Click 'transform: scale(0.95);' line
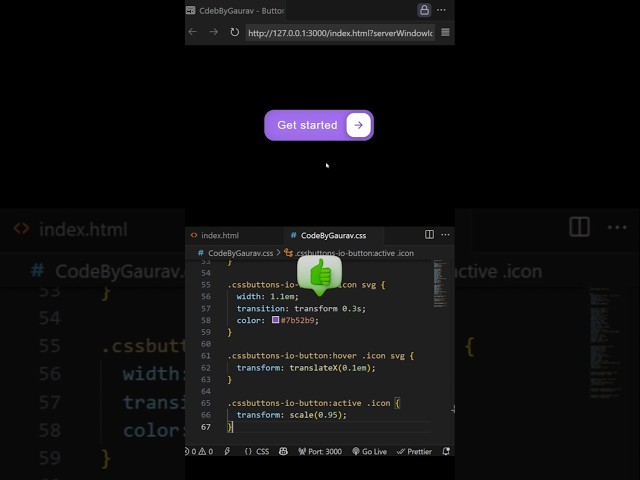Screen dimensions: 640x480 click(x=291, y=415)
